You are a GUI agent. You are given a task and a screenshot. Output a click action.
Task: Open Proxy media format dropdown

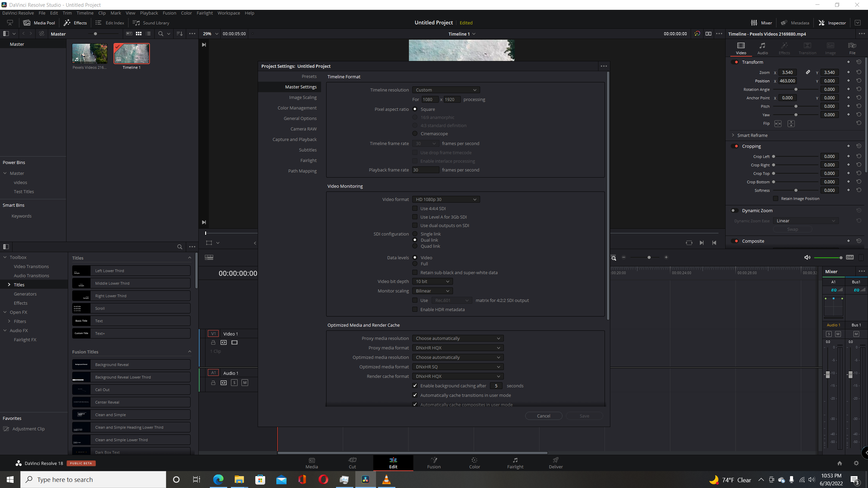458,348
